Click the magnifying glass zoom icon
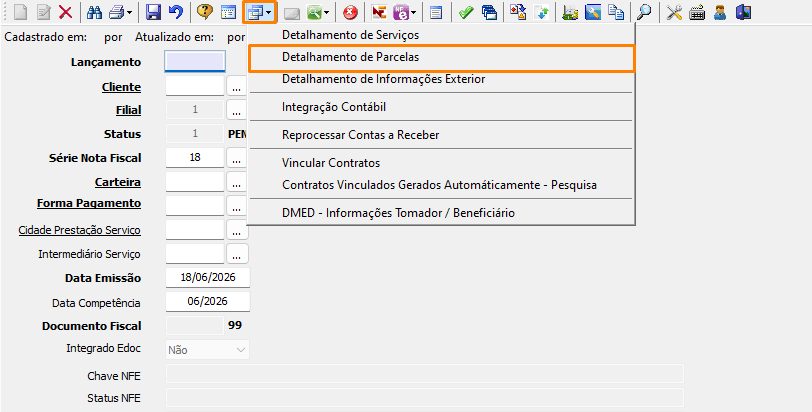The image size is (812, 412). pyautogui.click(x=644, y=12)
